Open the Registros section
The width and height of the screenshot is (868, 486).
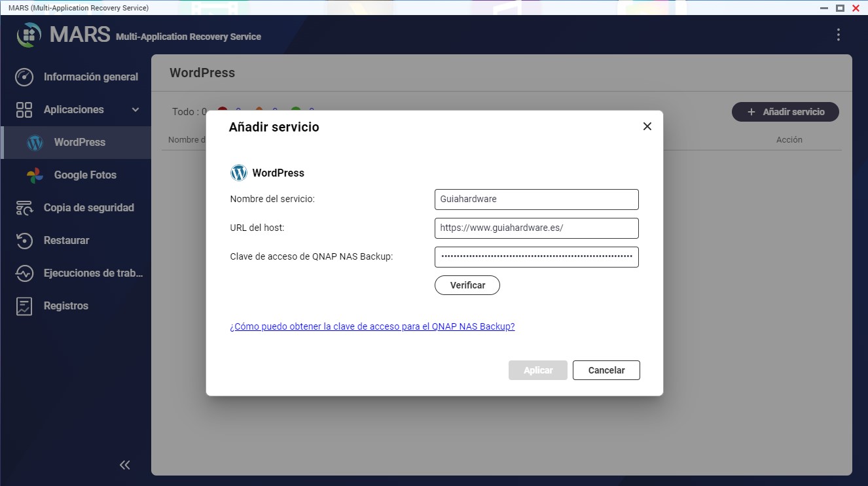pos(76,305)
